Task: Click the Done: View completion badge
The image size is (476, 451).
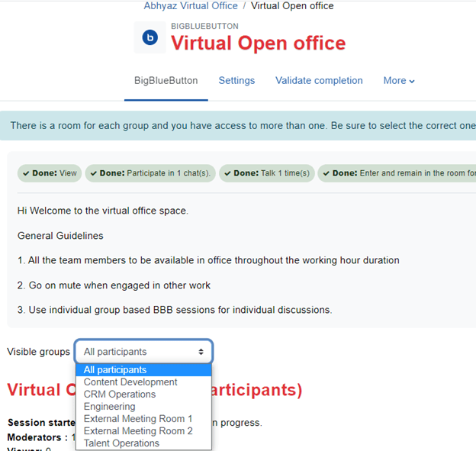Action: point(50,173)
